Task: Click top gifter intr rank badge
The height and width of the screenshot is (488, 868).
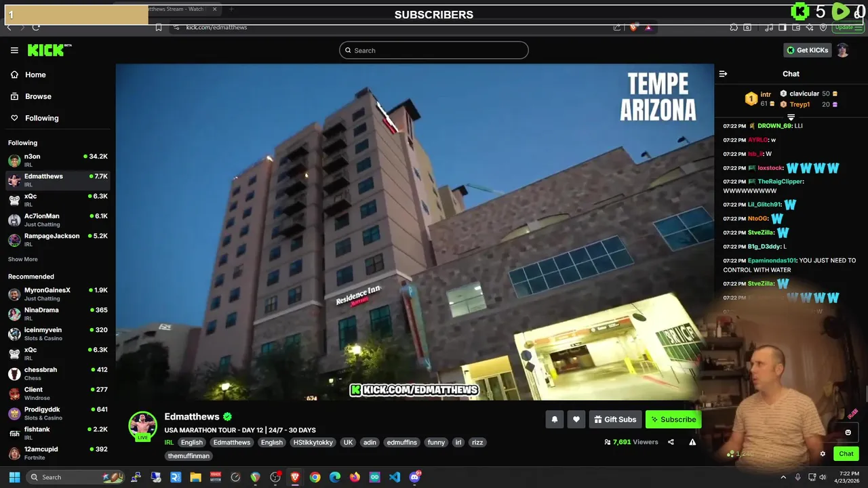Action: pyautogui.click(x=751, y=99)
